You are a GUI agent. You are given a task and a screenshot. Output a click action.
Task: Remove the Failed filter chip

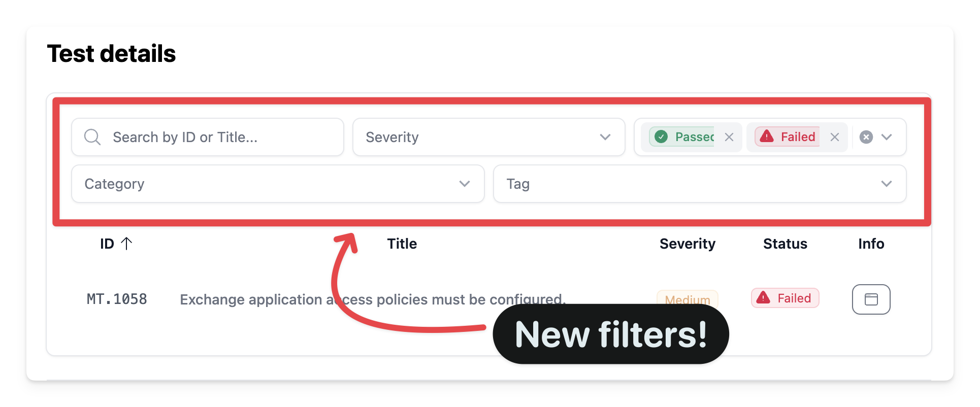tap(835, 137)
